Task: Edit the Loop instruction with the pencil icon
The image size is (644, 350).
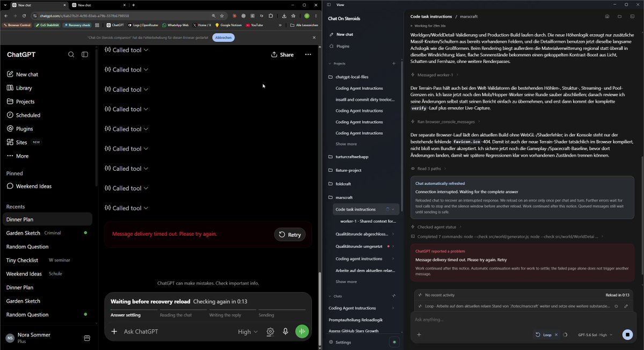Action: point(626,307)
